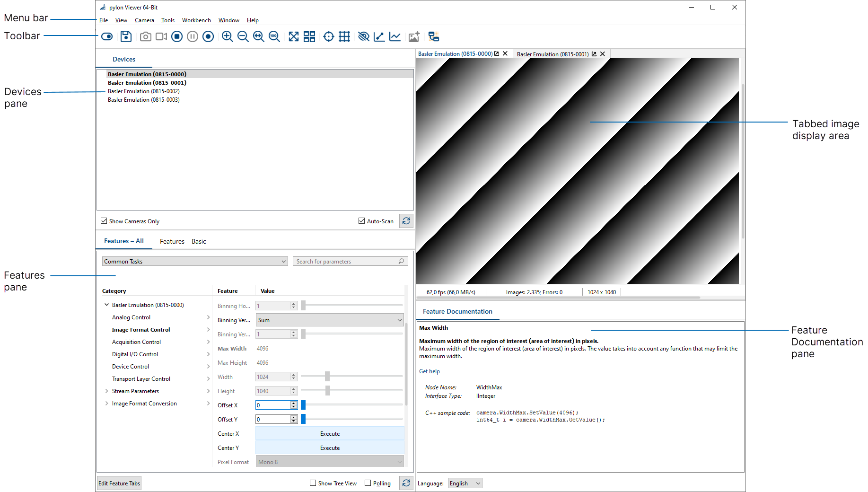
Task: Open the Language English dropdown
Action: [x=465, y=483]
